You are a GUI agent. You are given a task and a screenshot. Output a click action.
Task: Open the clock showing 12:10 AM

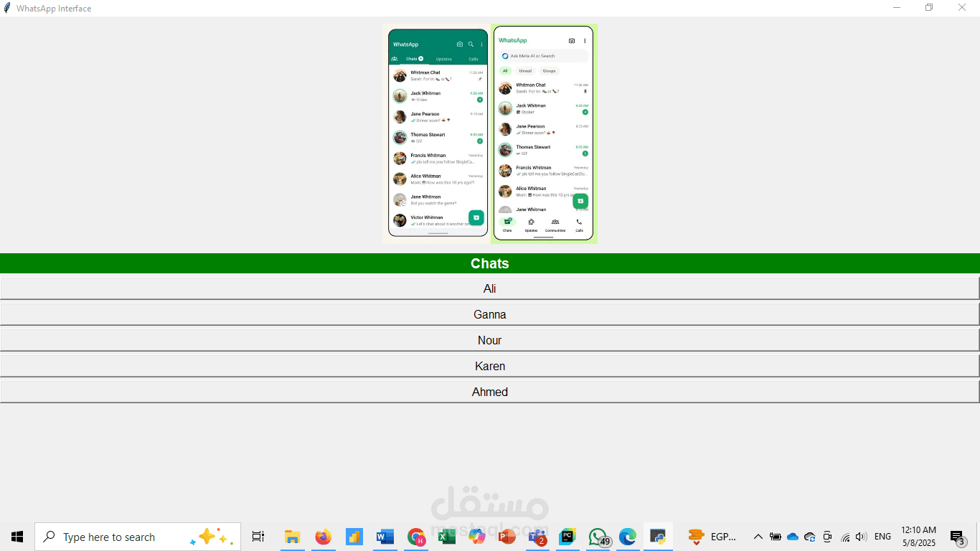918,537
